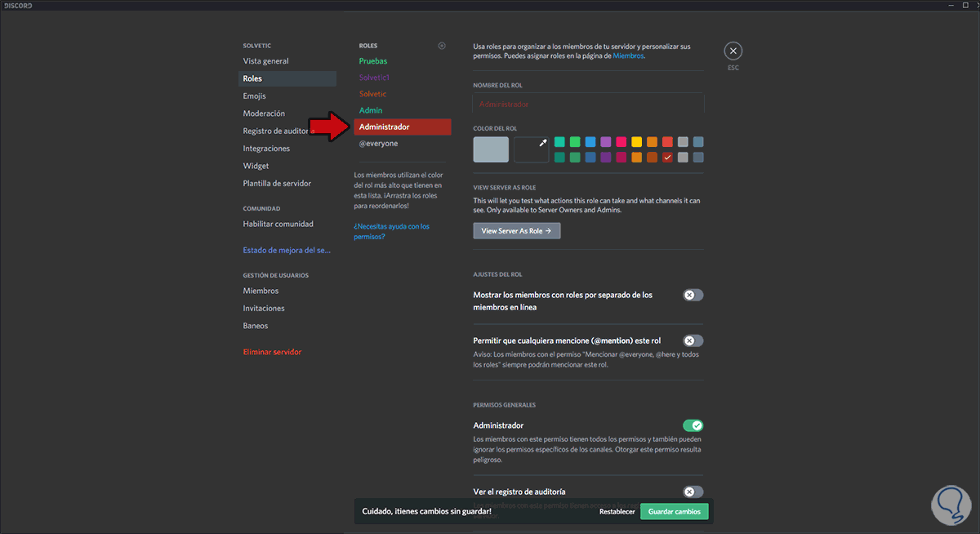Click View Server As Role button
This screenshot has height=534, width=980.
tap(517, 231)
